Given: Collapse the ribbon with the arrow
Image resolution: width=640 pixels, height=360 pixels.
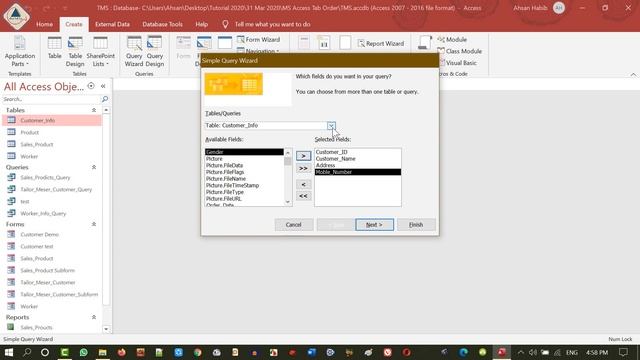Looking at the screenshot, I should pos(633,74).
